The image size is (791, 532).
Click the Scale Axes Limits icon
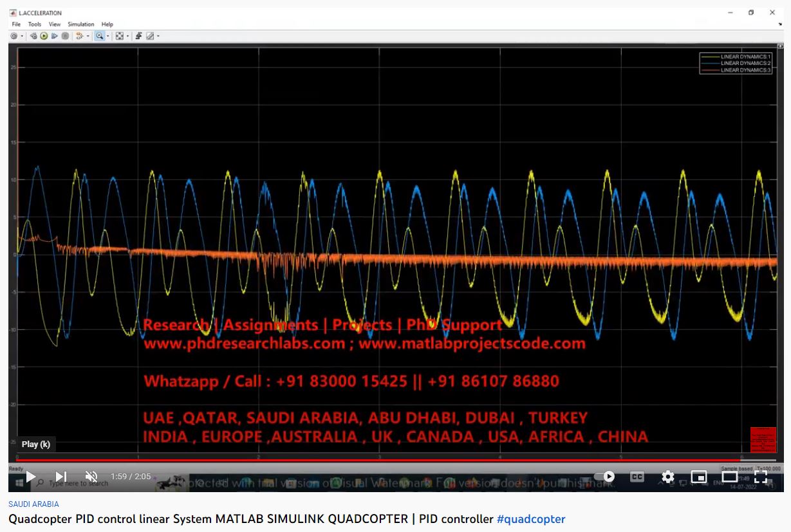click(120, 36)
